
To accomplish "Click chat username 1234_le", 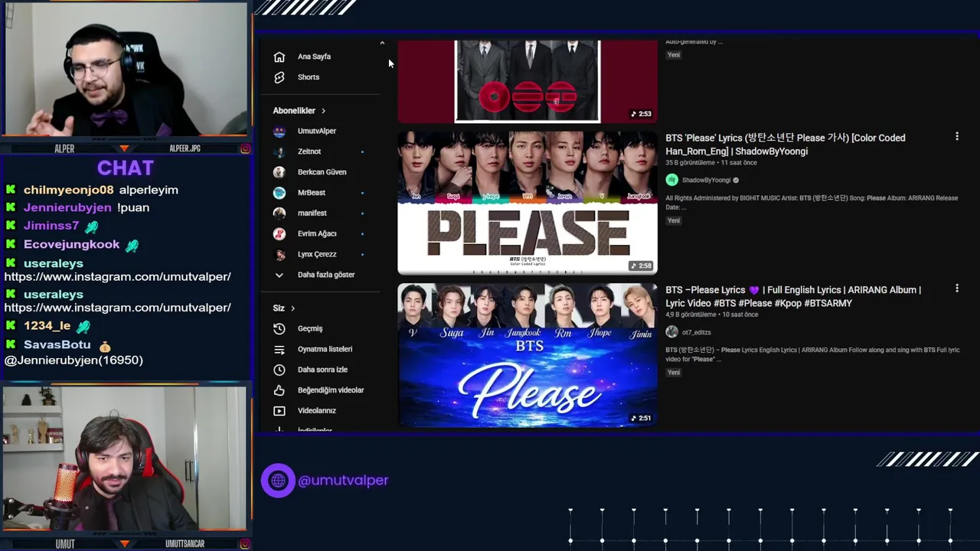I will click(47, 326).
